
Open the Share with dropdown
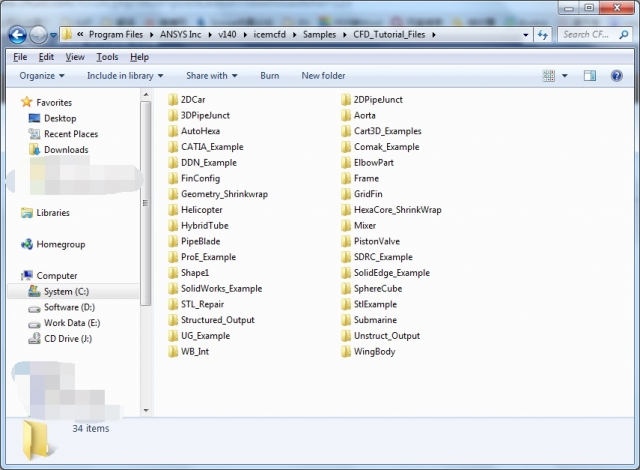(211, 76)
